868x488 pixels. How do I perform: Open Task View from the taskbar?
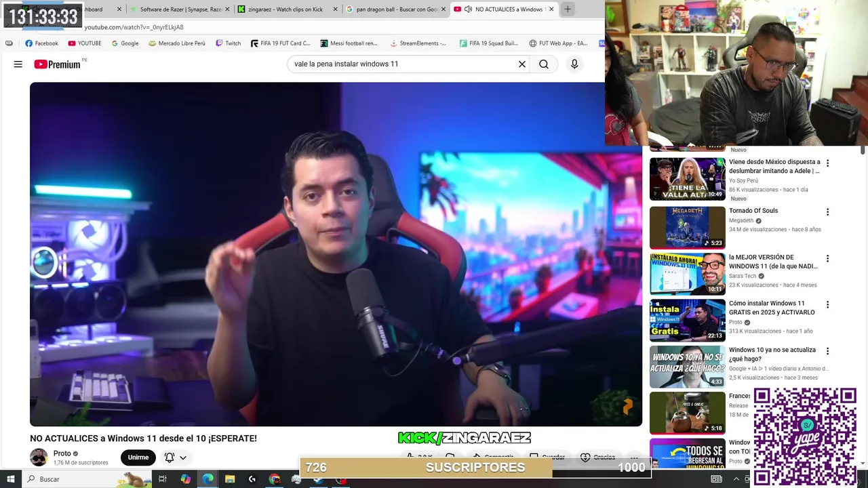(x=163, y=479)
